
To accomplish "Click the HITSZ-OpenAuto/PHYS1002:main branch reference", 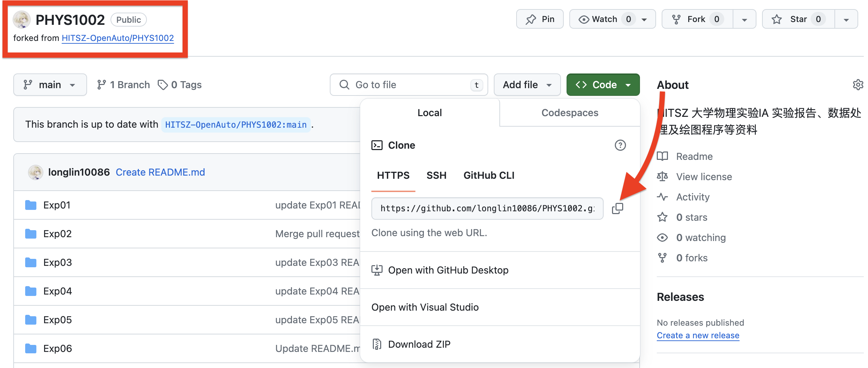I will 236,125.
